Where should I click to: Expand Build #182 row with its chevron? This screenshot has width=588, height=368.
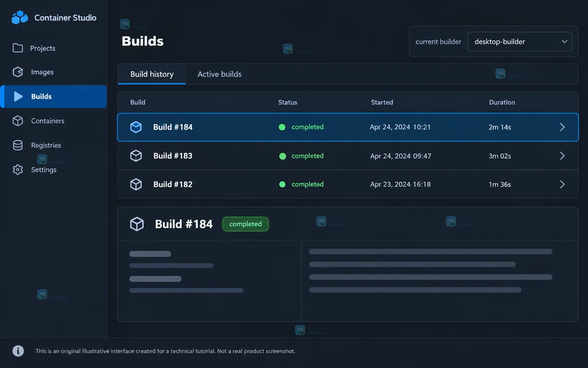point(562,184)
